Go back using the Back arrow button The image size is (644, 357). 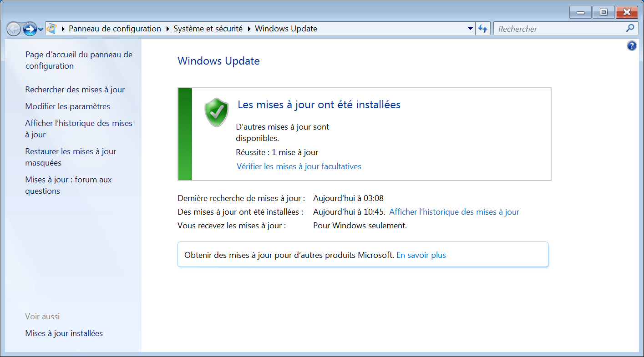[14, 29]
